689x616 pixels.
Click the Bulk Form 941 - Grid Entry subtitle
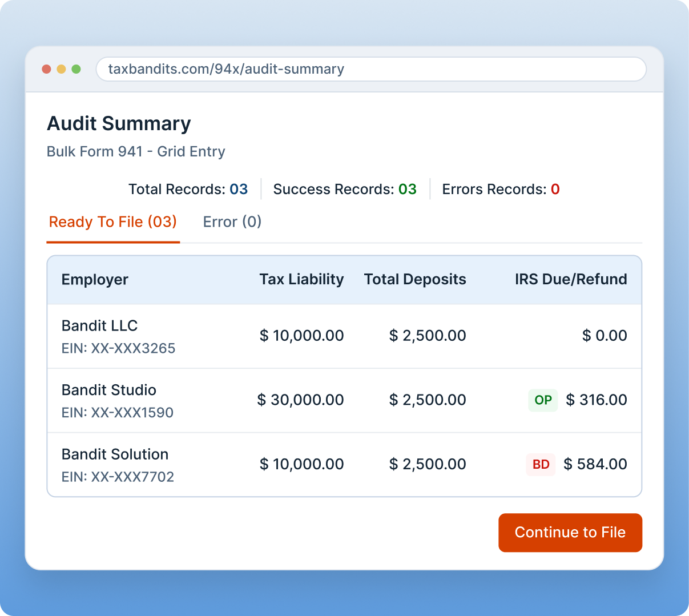point(136,152)
